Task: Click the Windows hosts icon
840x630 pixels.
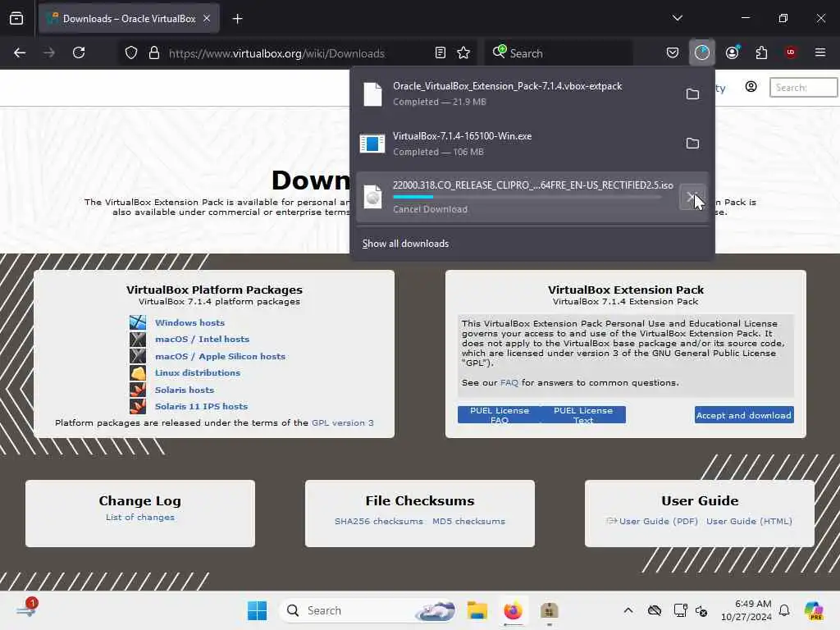Action: pos(138,322)
